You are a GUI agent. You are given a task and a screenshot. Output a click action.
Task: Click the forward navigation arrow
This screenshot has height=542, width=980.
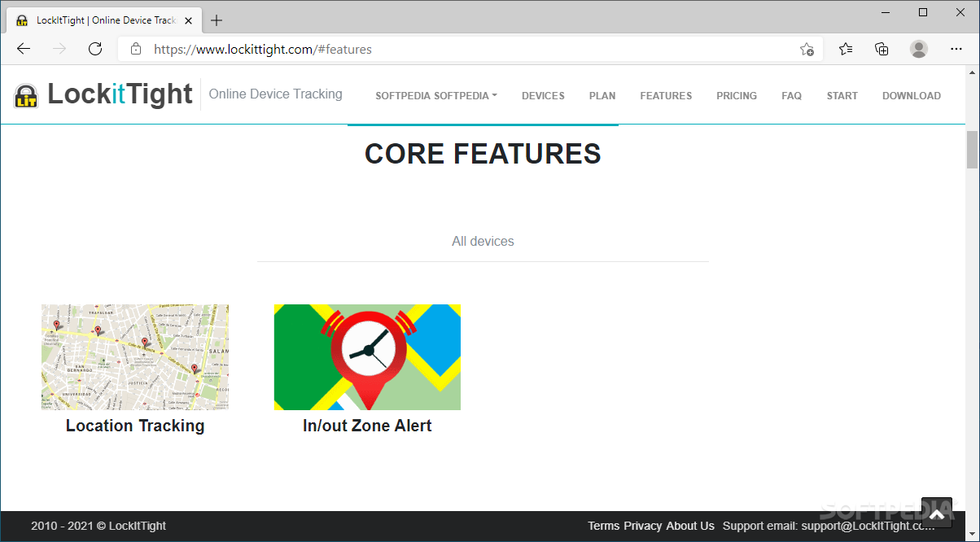coord(59,49)
